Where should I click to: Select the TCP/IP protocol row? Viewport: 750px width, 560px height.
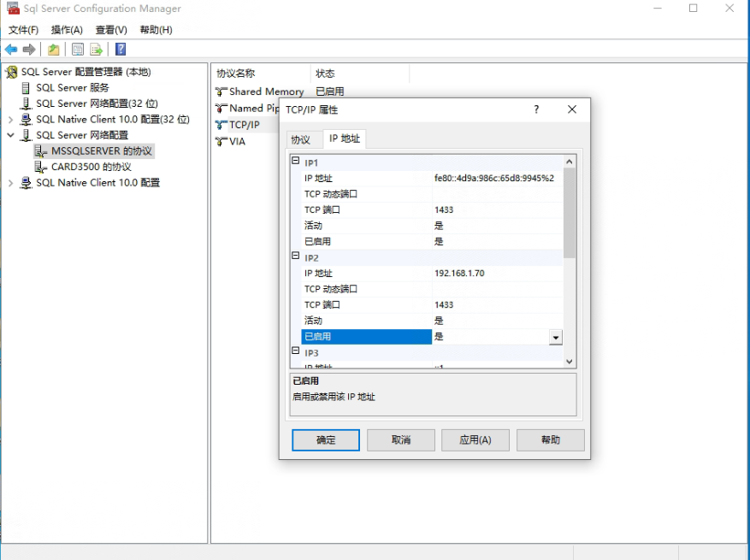(245, 125)
